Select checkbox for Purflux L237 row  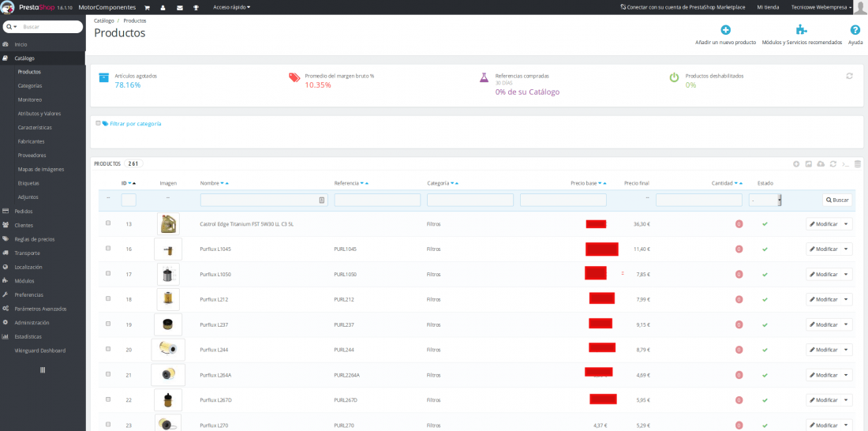[x=108, y=324]
